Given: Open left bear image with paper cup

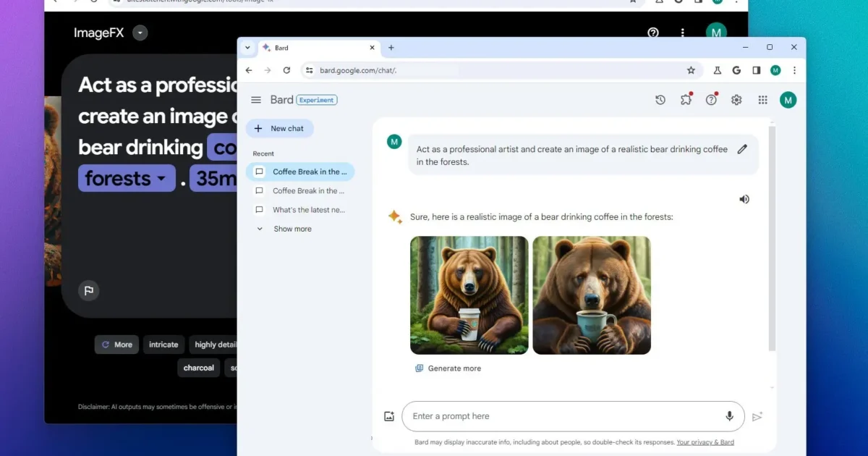Looking at the screenshot, I should pos(469,295).
